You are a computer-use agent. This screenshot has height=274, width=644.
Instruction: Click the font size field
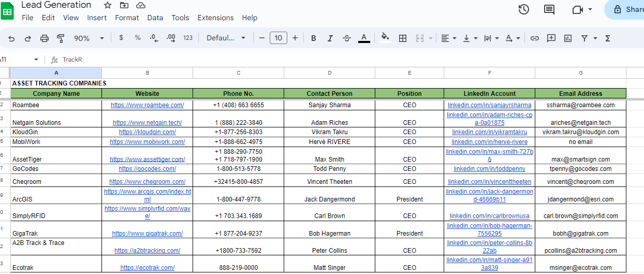coord(279,38)
